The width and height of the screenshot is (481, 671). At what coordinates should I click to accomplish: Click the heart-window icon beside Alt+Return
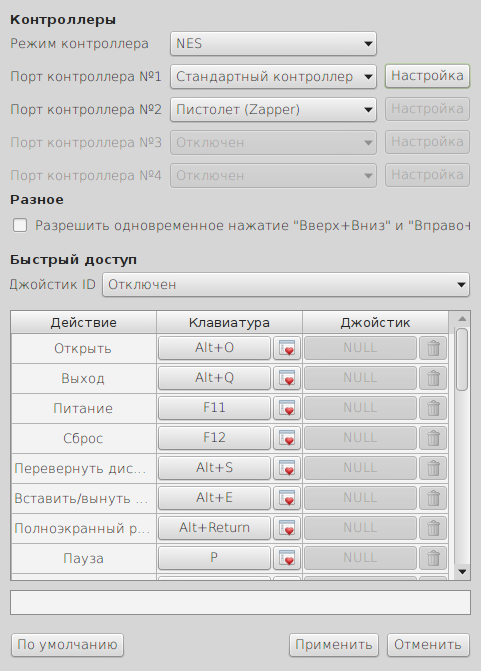point(287,528)
